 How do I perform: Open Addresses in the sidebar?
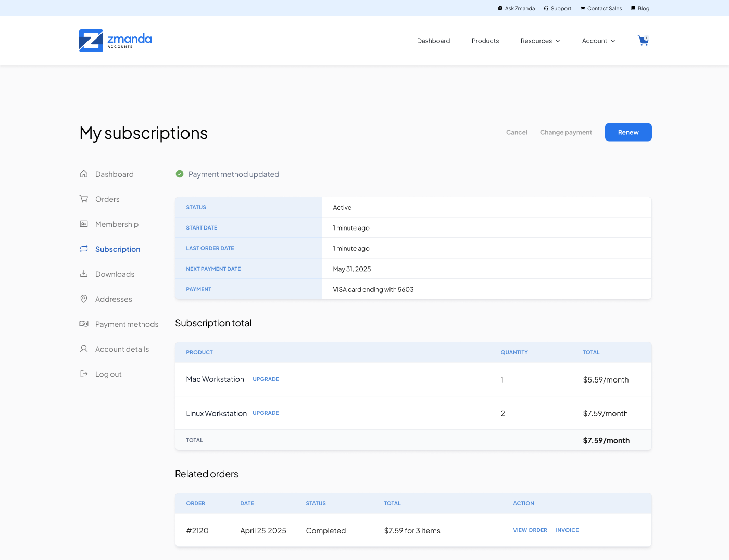point(114,299)
